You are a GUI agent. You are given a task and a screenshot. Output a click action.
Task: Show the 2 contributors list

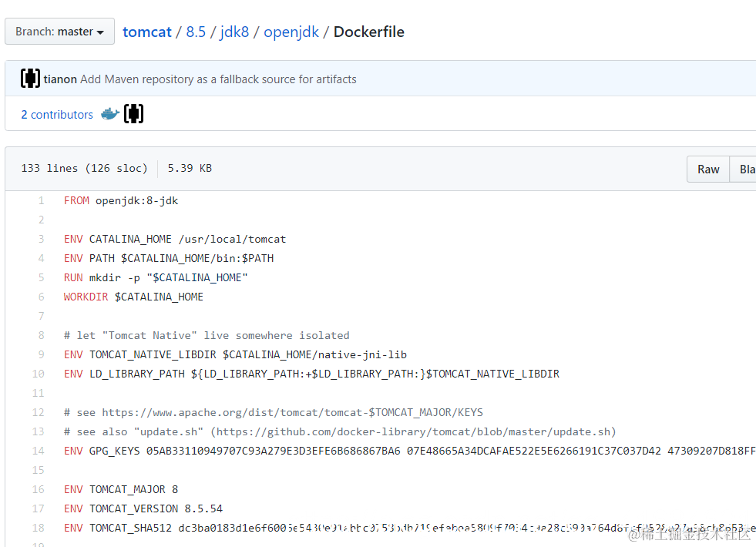(57, 115)
